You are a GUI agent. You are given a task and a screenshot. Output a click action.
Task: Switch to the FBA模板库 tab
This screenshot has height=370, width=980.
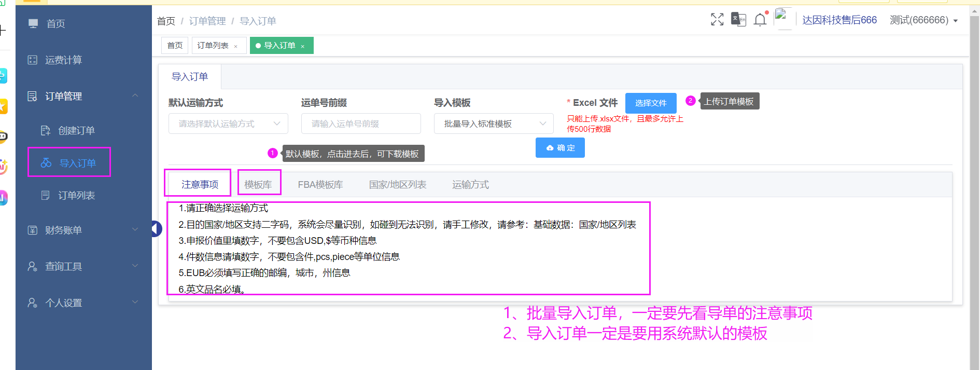320,185
